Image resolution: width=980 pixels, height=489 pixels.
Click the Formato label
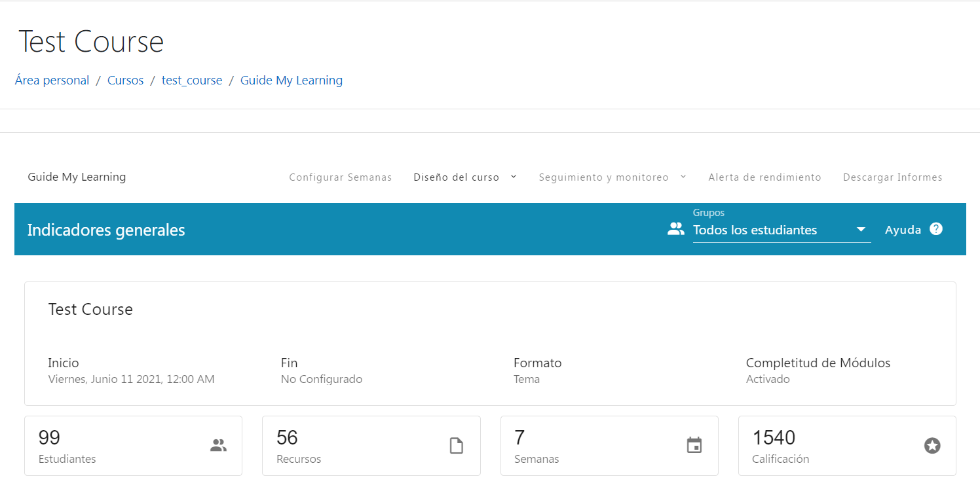[538, 363]
